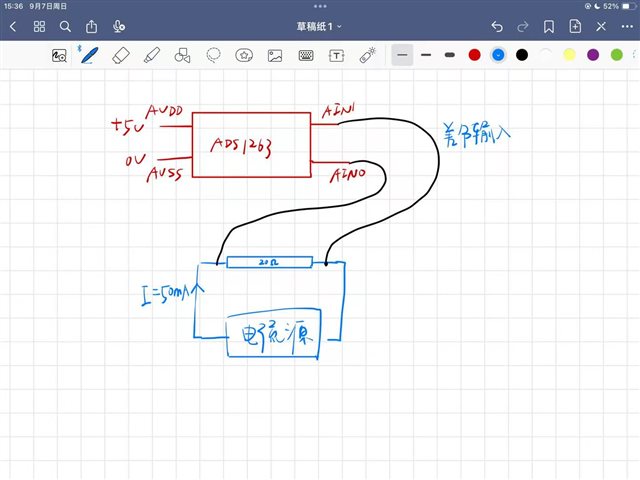This screenshot has width=640, height=480.
Task: Undo the last stroke
Action: click(497, 27)
